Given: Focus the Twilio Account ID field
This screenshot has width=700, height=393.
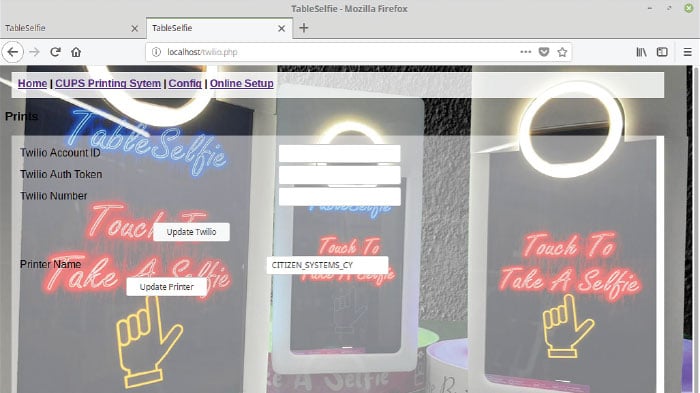Looking at the screenshot, I should point(340,154).
